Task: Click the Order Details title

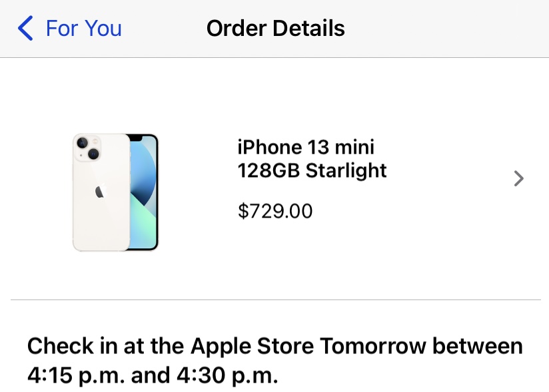Action: pos(275,29)
